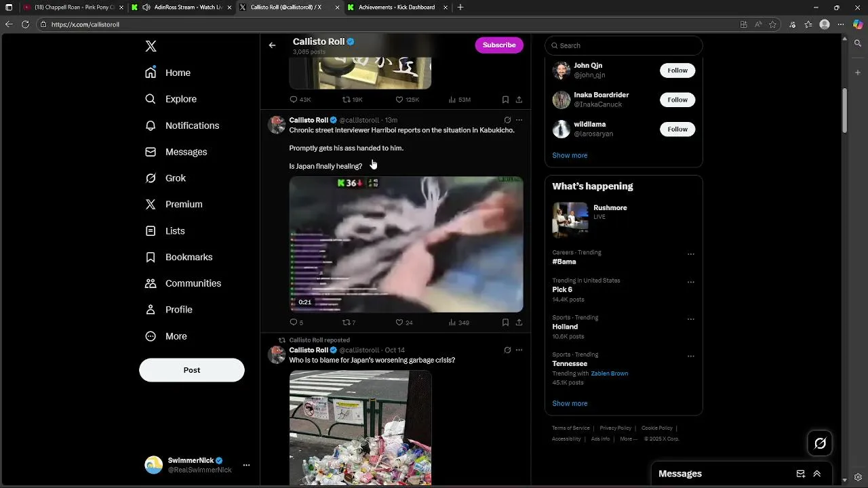Click views icon showing 53M
Viewport: 868px width, 488px height.
(452, 100)
